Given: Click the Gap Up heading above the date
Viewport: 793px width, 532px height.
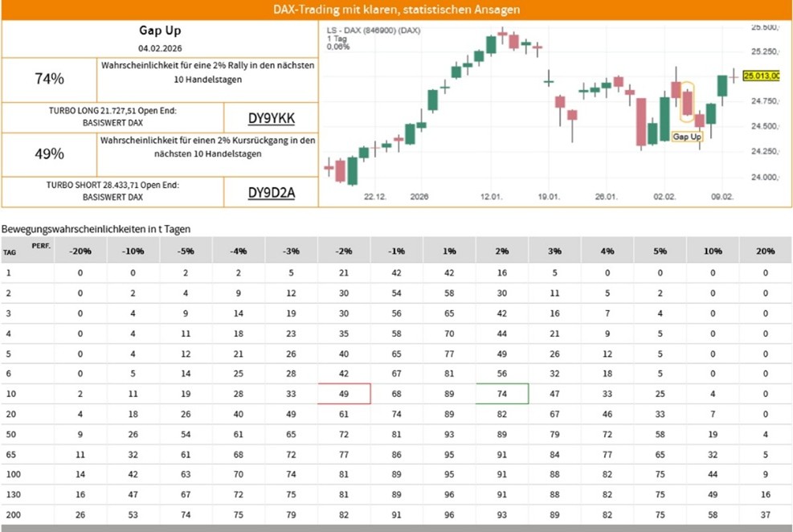Looking at the screenshot, I should coord(160,31).
